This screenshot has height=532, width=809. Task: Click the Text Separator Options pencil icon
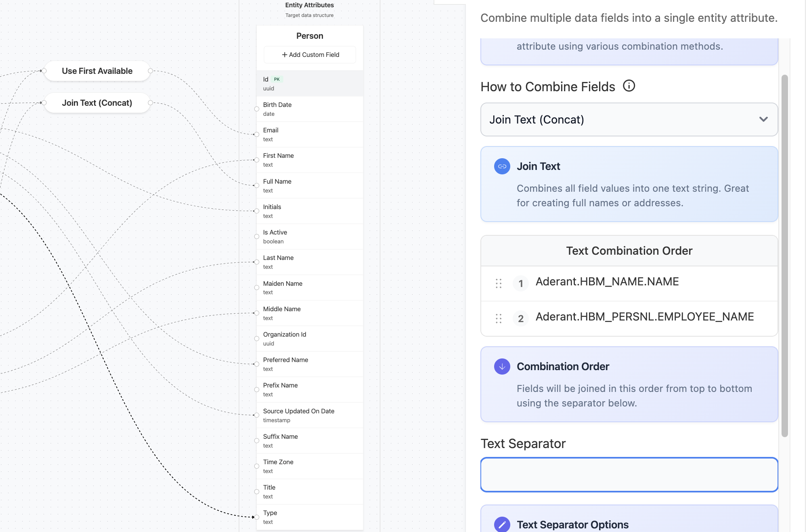[x=502, y=524]
